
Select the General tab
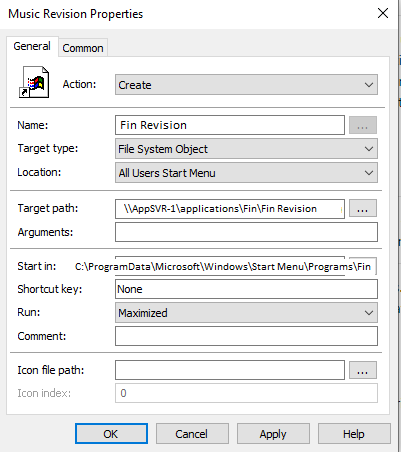[32, 46]
